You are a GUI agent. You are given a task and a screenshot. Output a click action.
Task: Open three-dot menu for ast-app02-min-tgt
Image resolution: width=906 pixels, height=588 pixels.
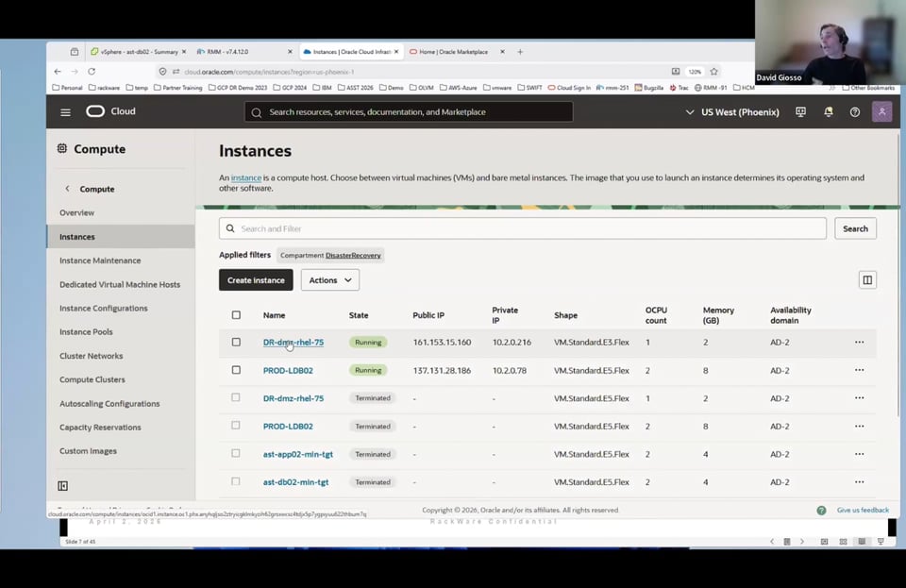click(x=859, y=454)
